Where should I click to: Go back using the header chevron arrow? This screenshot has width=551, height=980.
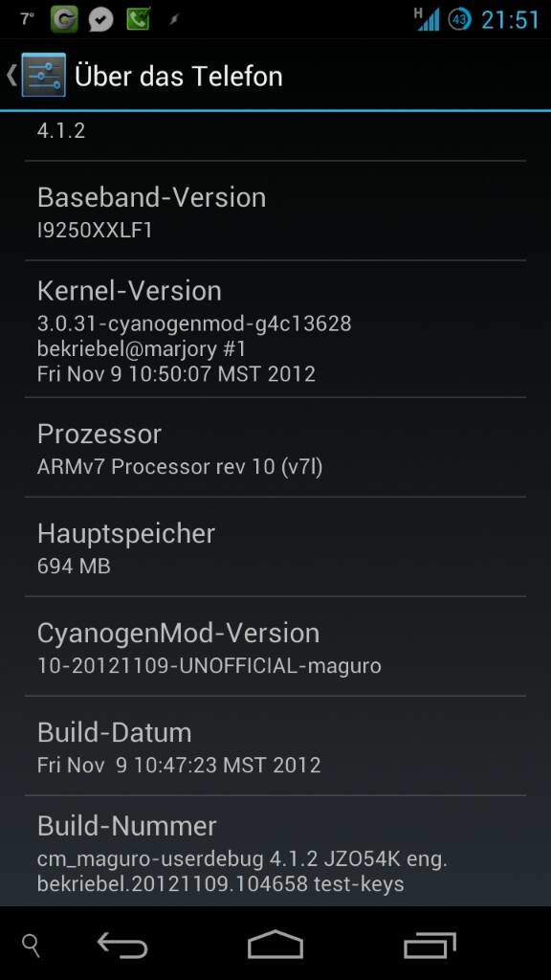pyautogui.click(x=11, y=75)
